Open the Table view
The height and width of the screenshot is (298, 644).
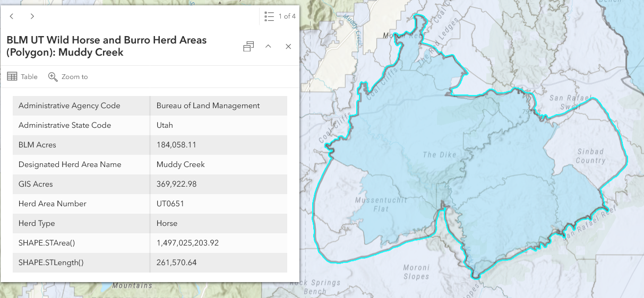click(22, 77)
